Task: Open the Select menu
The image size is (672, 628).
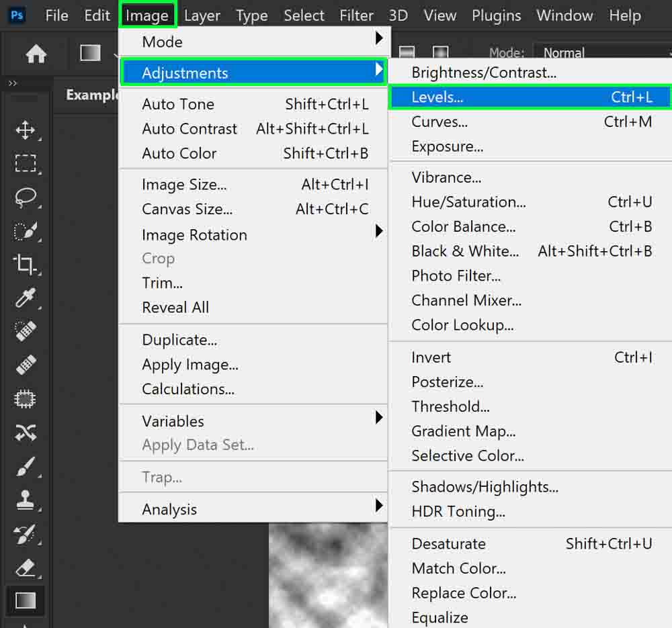Action: tap(304, 16)
